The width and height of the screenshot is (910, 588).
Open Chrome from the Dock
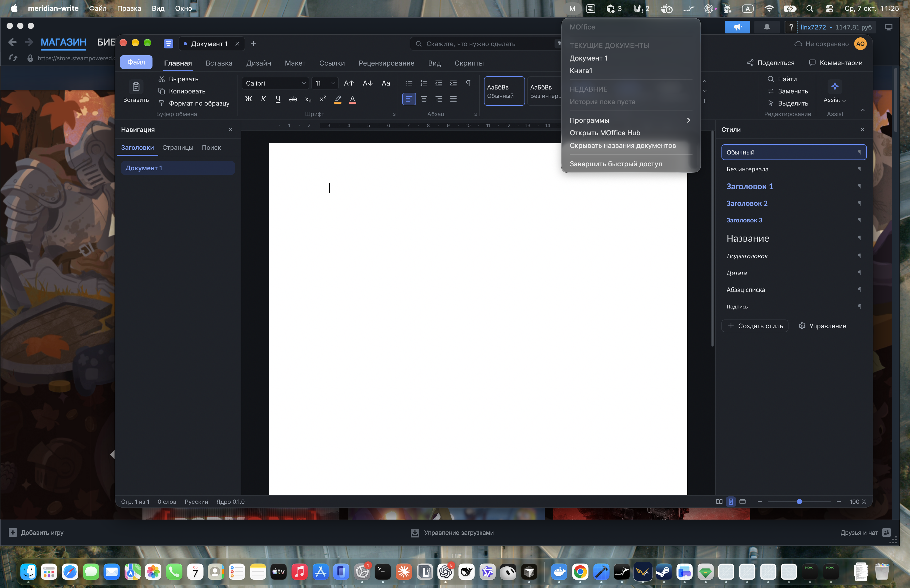tap(580, 572)
